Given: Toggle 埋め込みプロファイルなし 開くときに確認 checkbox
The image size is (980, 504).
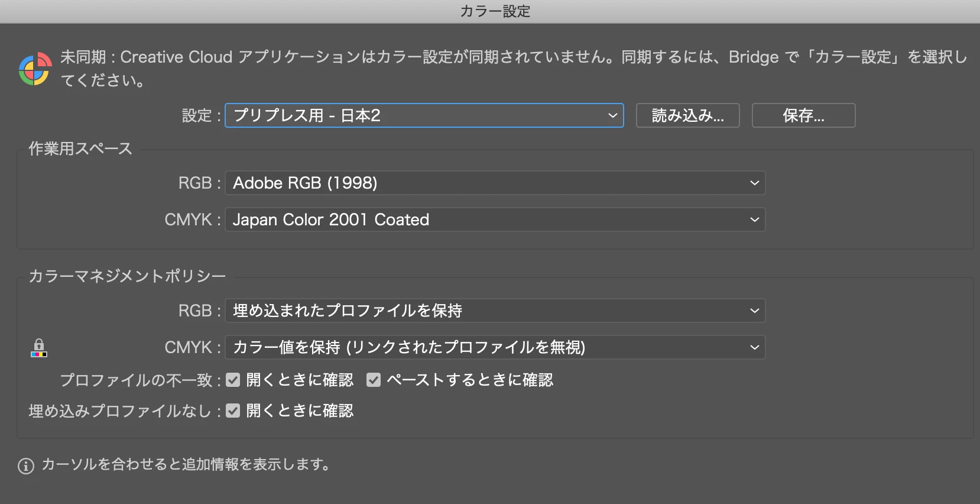Looking at the screenshot, I should [233, 411].
